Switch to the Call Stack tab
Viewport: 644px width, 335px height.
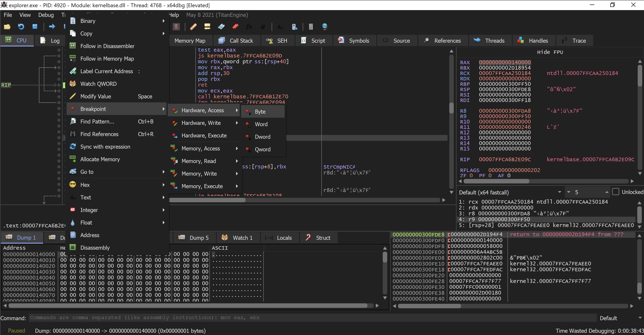(x=236, y=40)
